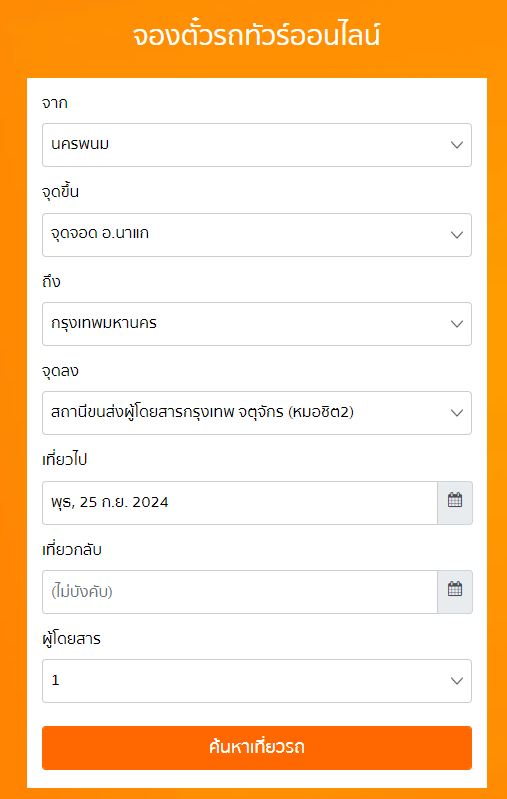The height and width of the screenshot is (799, 507).
Task: Click the เที่ยวกลับ field label
Action: pyautogui.click(x=72, y=549)
